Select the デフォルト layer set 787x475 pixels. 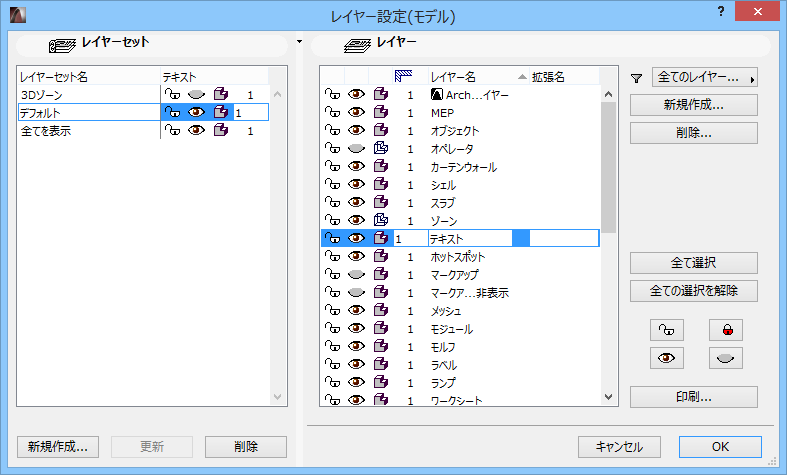pos(89,112)
